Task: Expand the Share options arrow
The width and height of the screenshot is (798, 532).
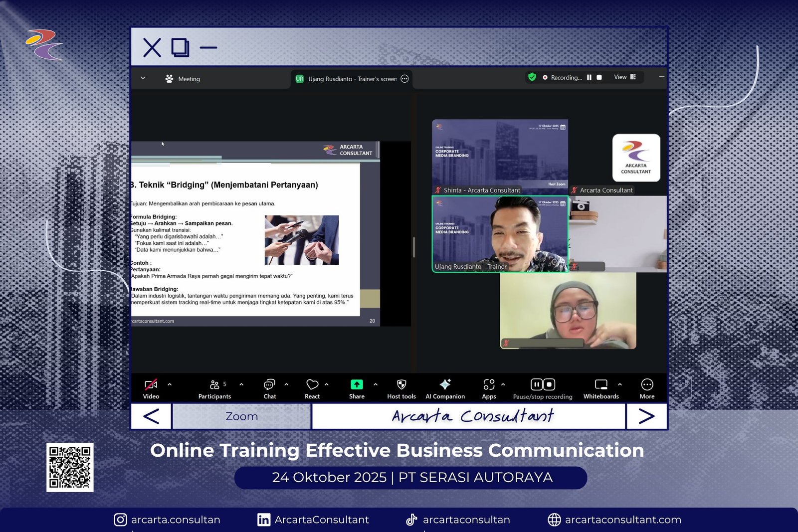Action: tap(376, 384)
